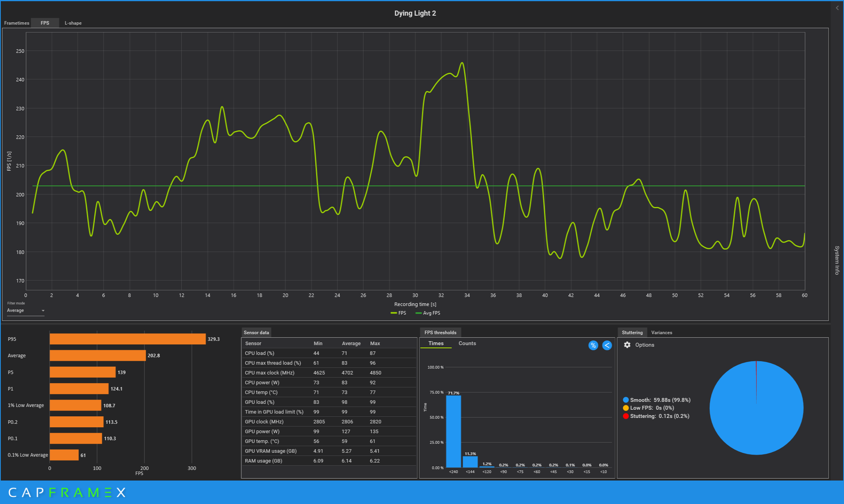Click the 0.1% Low Average bar
This screenshot has height=504, width=844.
pos(64,455)
